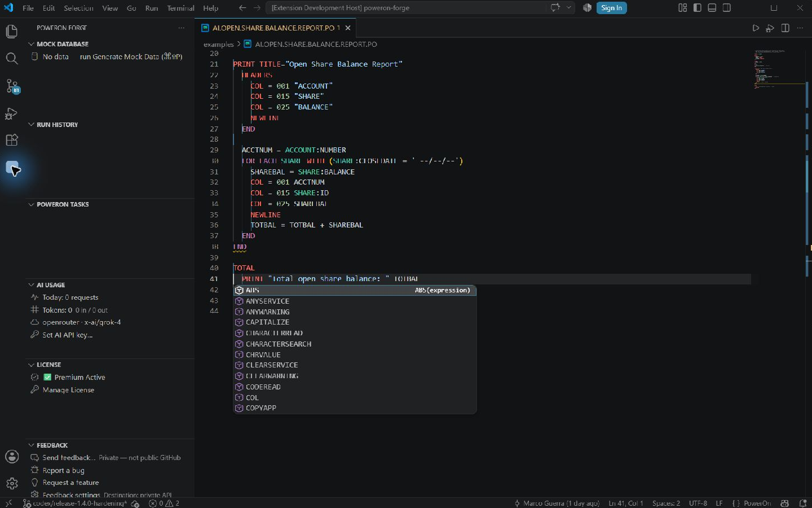812x508 pixels.
Task: Open the Terminal menu
Action: pyautogui.click(x=180, y=8)
